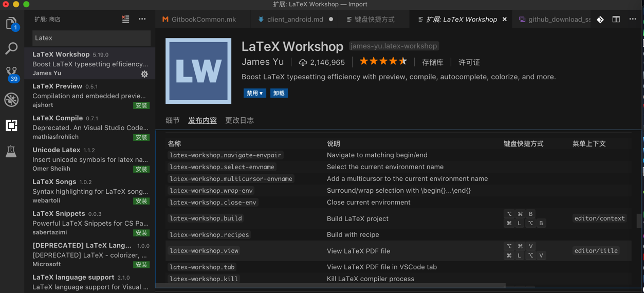This screenshot has height=293, width=644.
Task: Select LaTeX Snippets list entry
Action: (90, 223)
